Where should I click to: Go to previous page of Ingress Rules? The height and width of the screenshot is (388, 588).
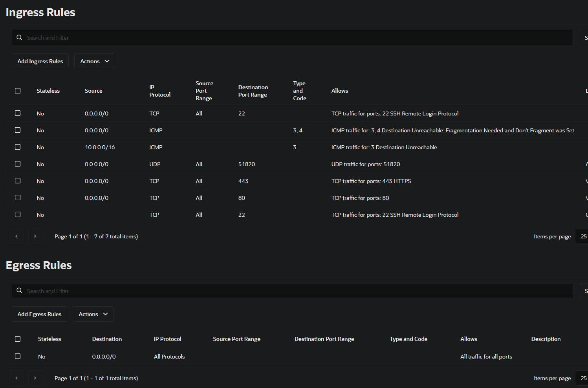click(16, 236)
